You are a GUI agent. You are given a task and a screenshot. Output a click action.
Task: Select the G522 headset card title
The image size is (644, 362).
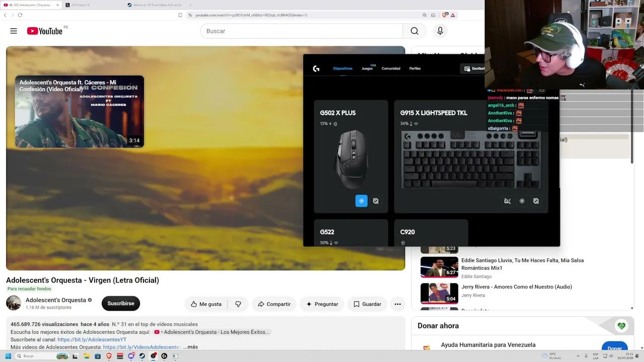click(327, 232)
